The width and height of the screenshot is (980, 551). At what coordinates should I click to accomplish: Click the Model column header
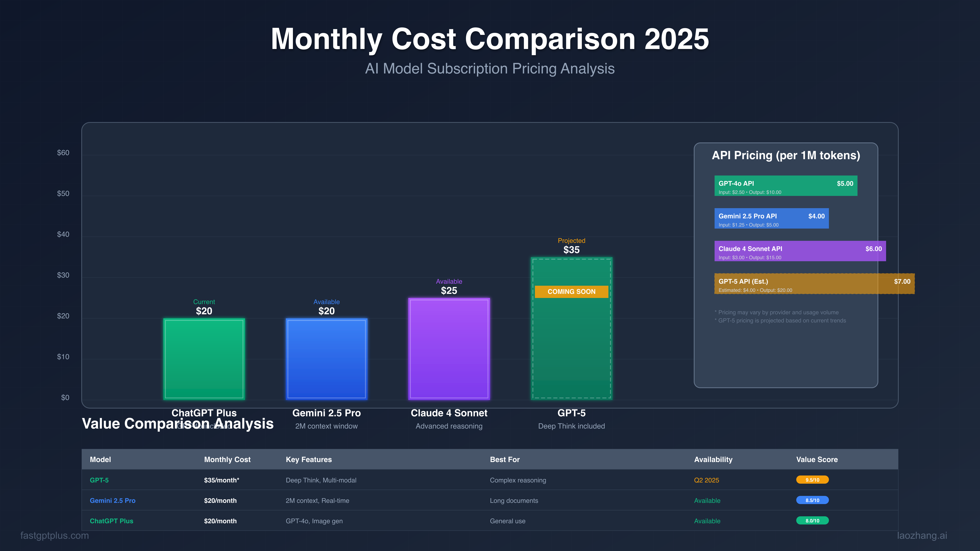[100, 459]
